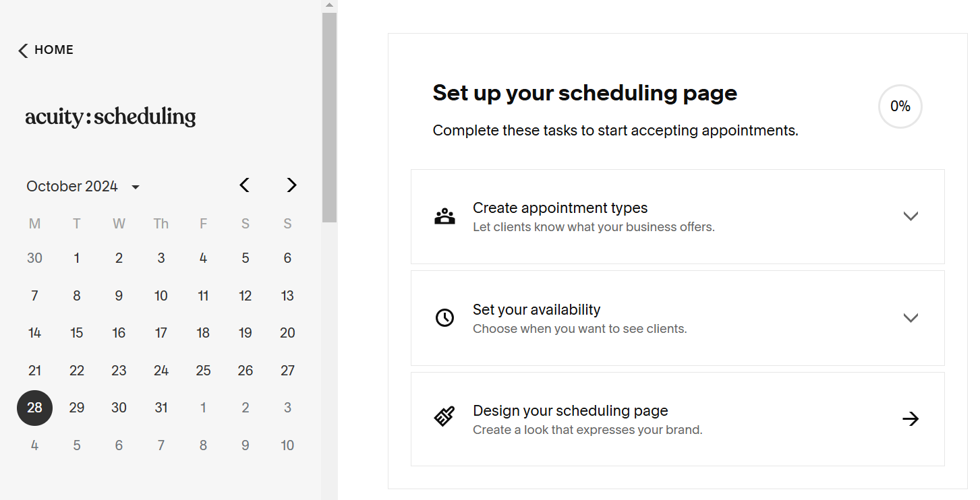
Task: Select October 15 on the calendar
Action: (x=76, y=332)
